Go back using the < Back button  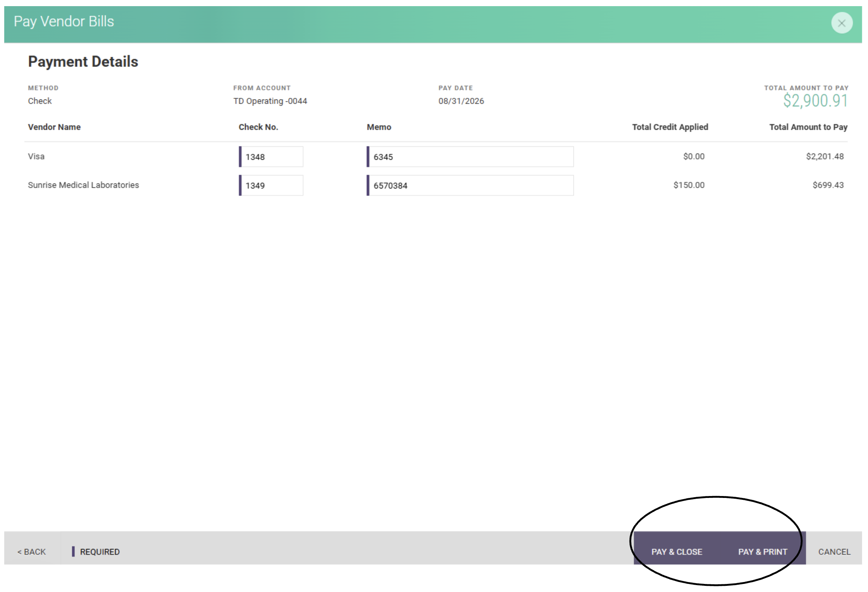31,552
